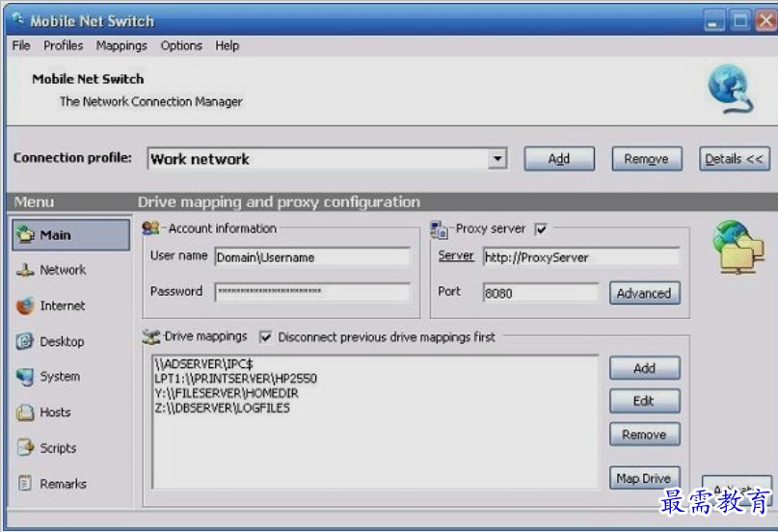This screenshot has width=778, height=532.
Task: Click Remove button next to connection profile
Action: 647,159
